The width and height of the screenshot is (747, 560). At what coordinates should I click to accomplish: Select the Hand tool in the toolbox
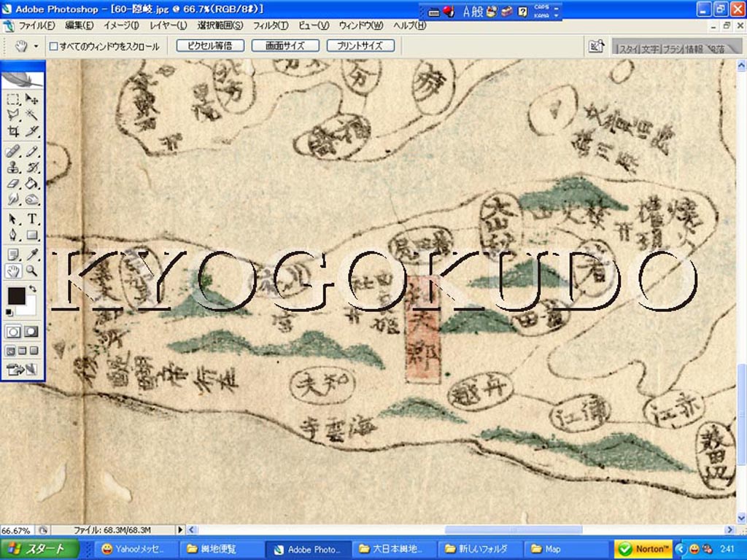pos(13,271)
